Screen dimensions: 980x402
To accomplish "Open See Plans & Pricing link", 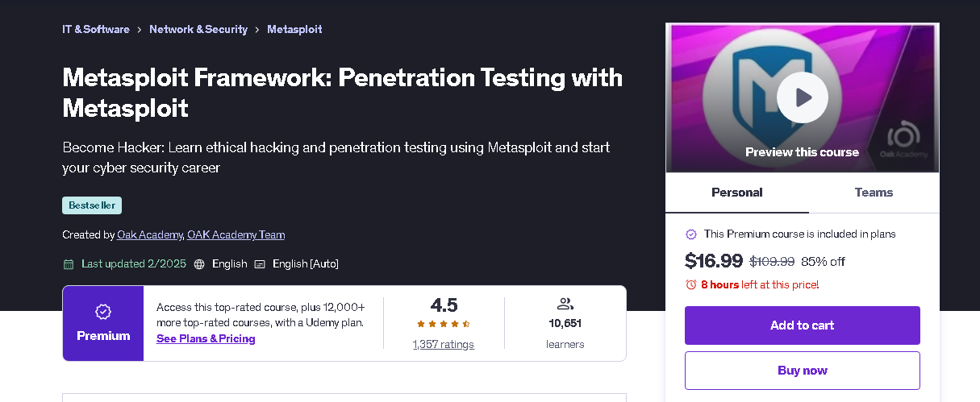I will coord(206,339).
